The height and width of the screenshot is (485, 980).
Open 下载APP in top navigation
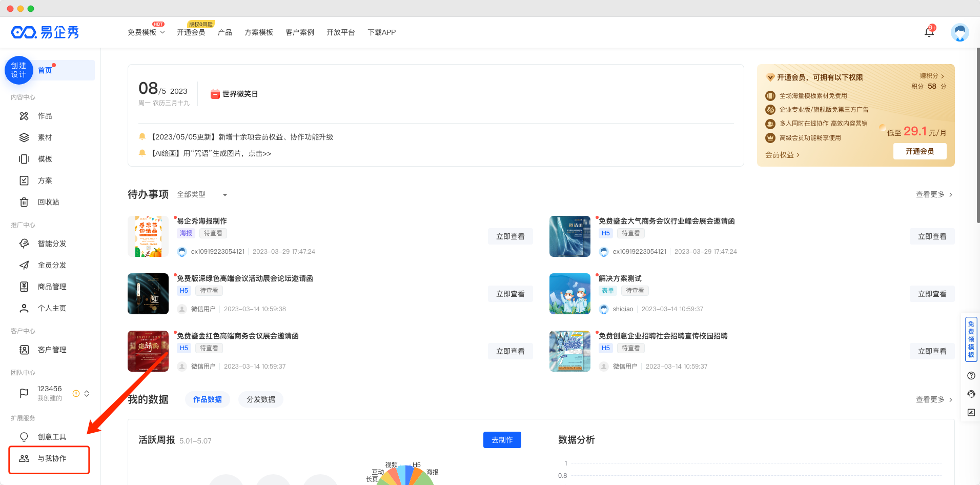[x=382, y=32]
